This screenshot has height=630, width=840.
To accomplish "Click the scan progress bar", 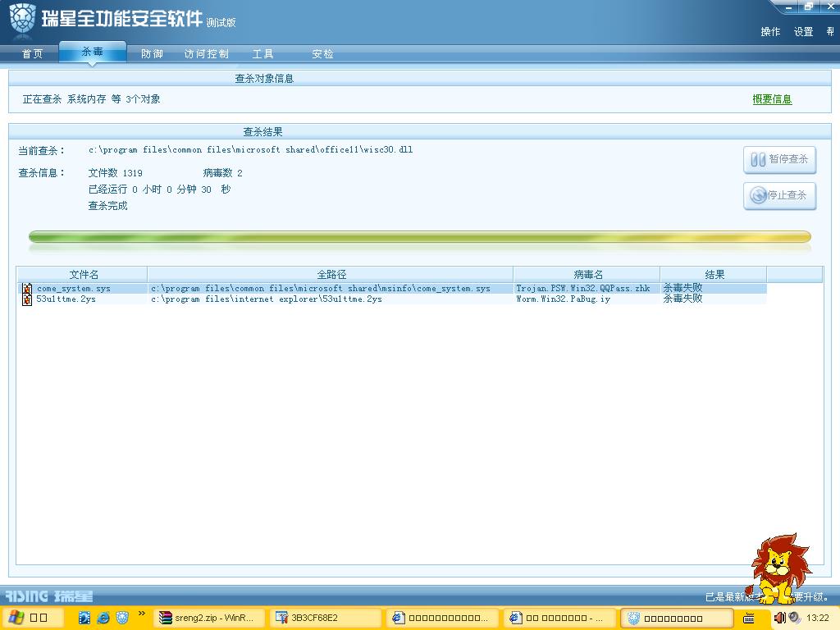I will pos(419,237).
